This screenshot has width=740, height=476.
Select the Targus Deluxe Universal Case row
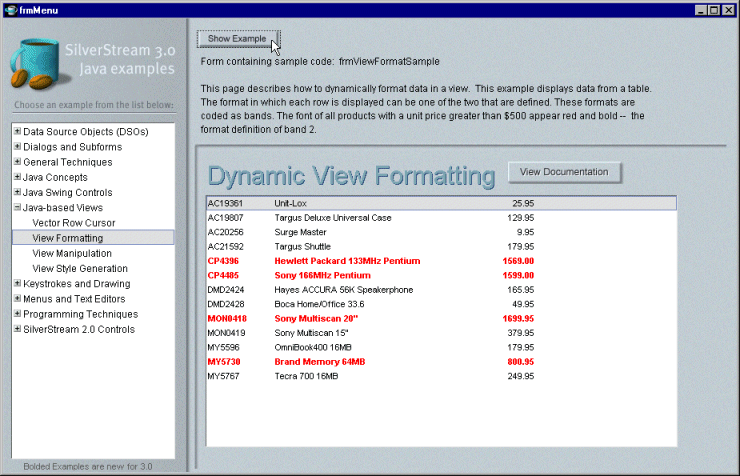pos(441,218)
